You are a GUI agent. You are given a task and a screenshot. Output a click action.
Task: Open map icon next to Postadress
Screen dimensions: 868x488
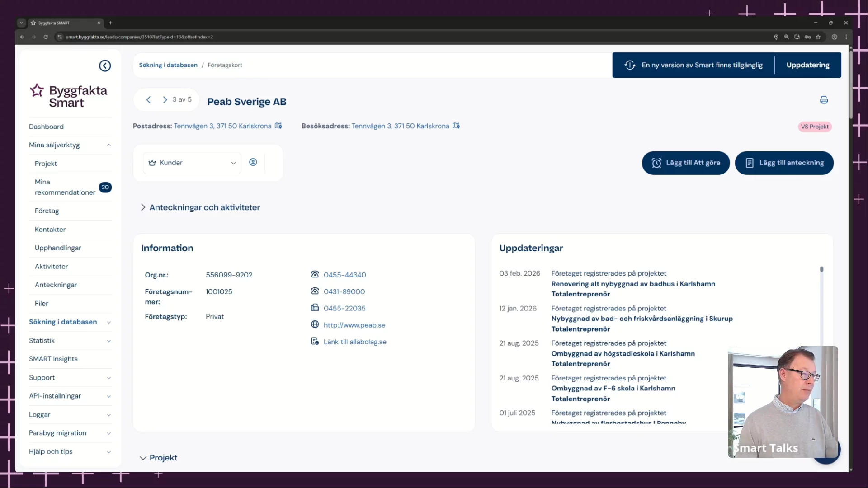click(x=278, y=126)
